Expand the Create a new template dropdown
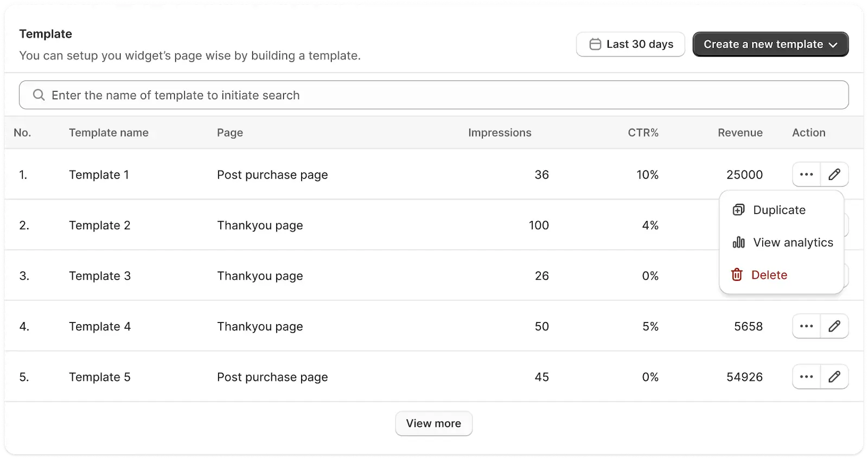The image size is (868, 459). (x=770, y=44)
